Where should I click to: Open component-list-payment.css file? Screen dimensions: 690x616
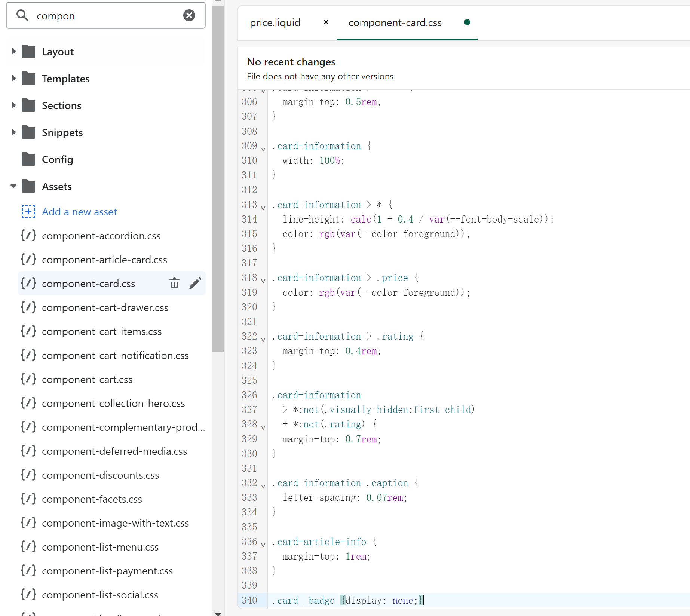coord(107,571)
